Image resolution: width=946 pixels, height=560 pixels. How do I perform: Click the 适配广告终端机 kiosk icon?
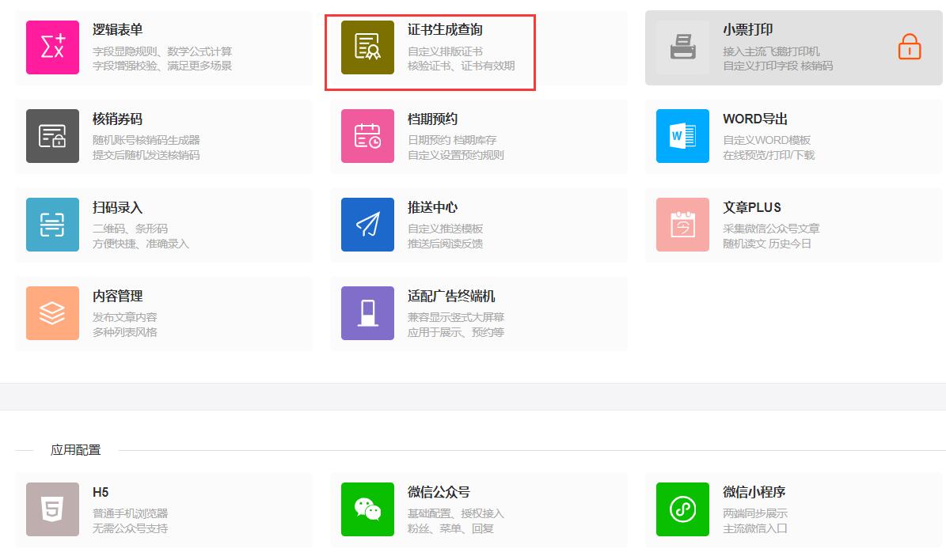pyautogui.click(x=367, y=313)
